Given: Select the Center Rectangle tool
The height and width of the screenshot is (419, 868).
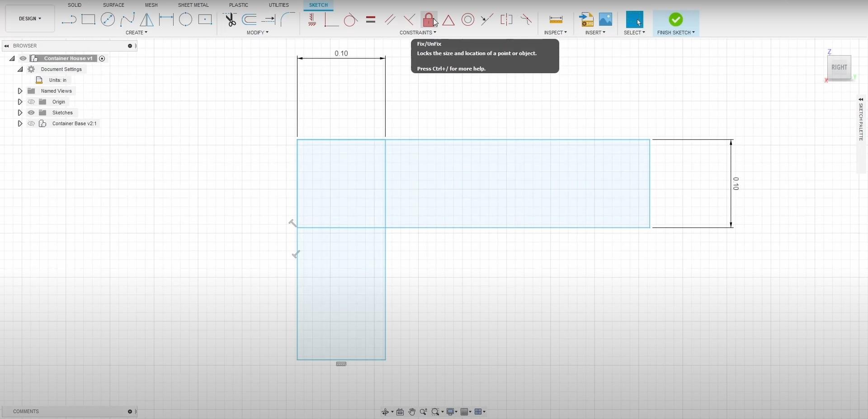Looking at the screenshot, I should point(205,19).
